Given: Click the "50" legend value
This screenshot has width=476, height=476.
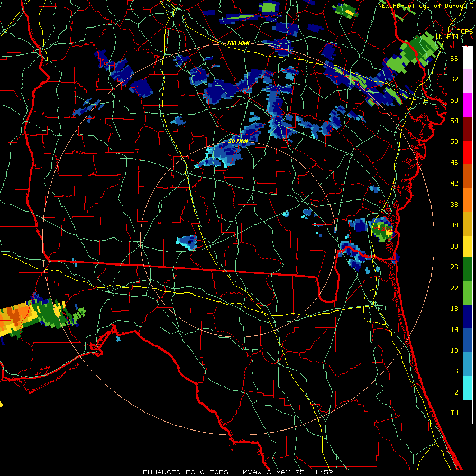Looking at the screenshot, I should tap(454, 141).
